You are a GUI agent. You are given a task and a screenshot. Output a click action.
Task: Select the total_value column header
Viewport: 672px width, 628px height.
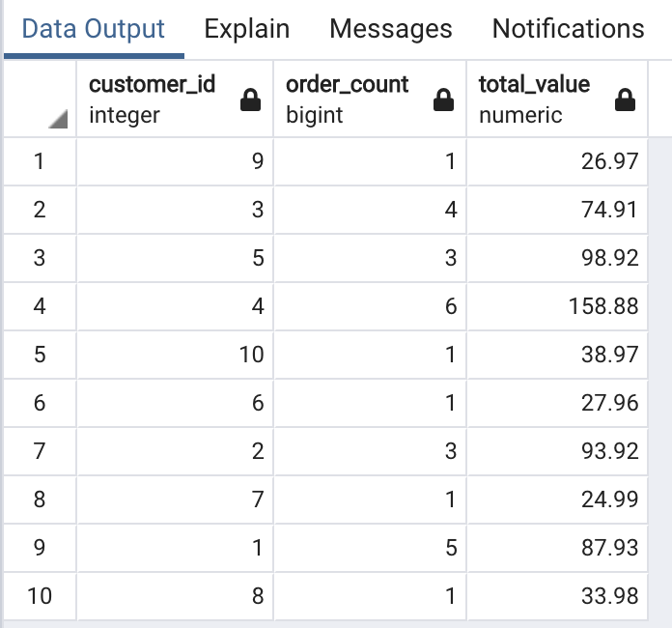click(x=557, y=100)
